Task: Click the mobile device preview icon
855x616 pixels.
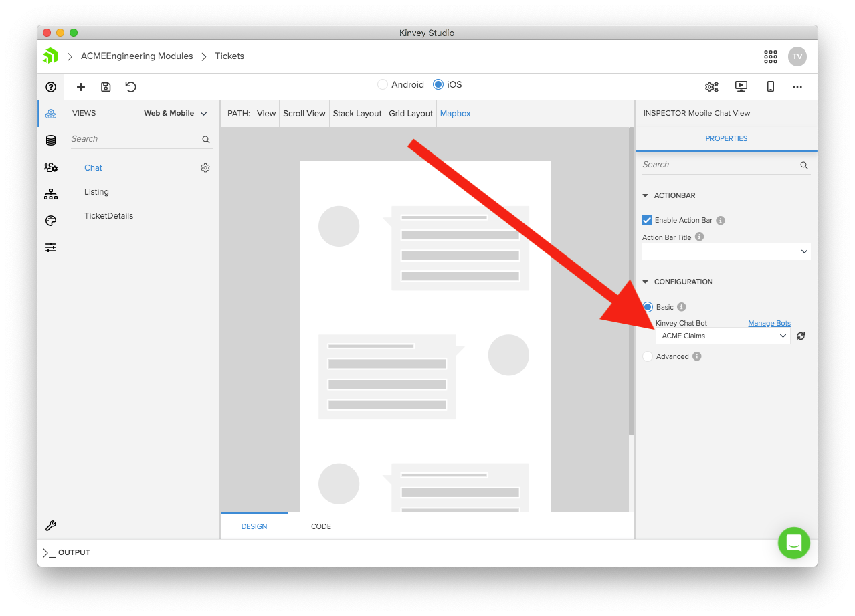Action: click(x=770, y=86)
